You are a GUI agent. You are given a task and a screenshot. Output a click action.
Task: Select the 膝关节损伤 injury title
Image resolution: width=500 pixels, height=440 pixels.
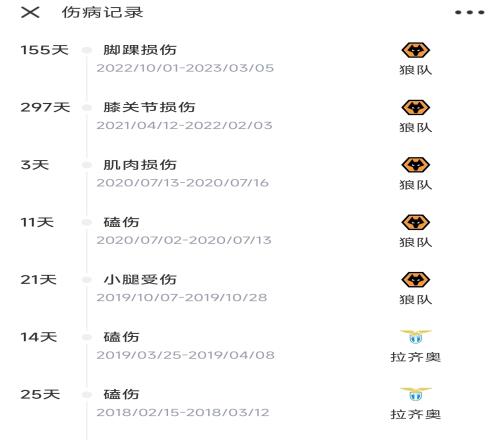(149, 107)
